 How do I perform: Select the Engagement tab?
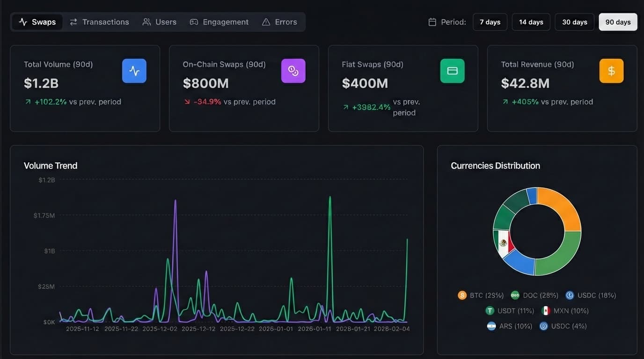[219, 22]
